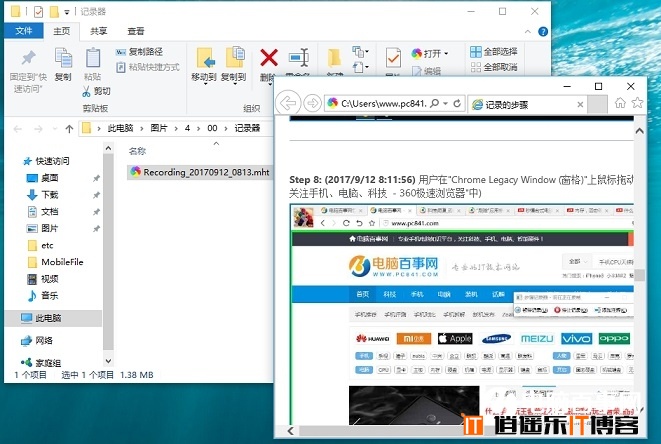Image resolution: width=661 pixels, height=444 pixels.
Task: Click the address bar search icon
Action: click(435, 103)
